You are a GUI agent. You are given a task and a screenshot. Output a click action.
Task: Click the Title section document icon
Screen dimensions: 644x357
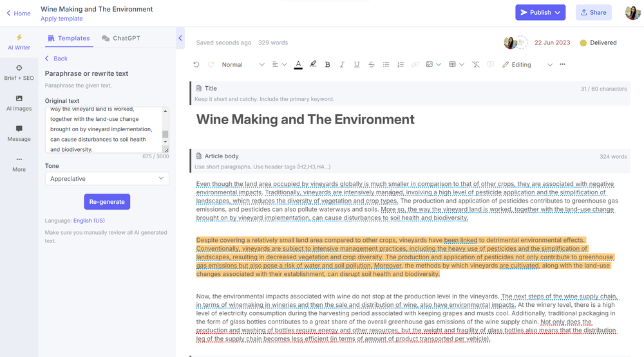tap(199, 88)
